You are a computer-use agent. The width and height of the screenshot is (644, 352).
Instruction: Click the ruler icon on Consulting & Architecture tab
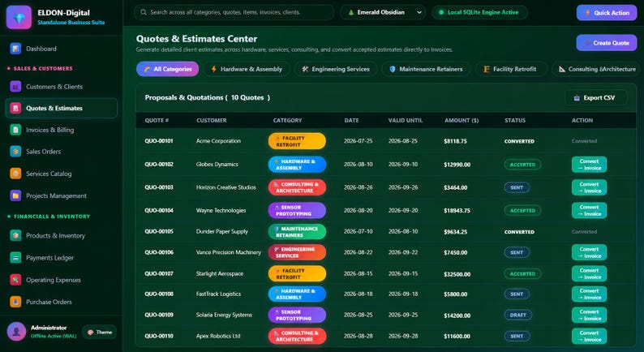coord(562,69)
